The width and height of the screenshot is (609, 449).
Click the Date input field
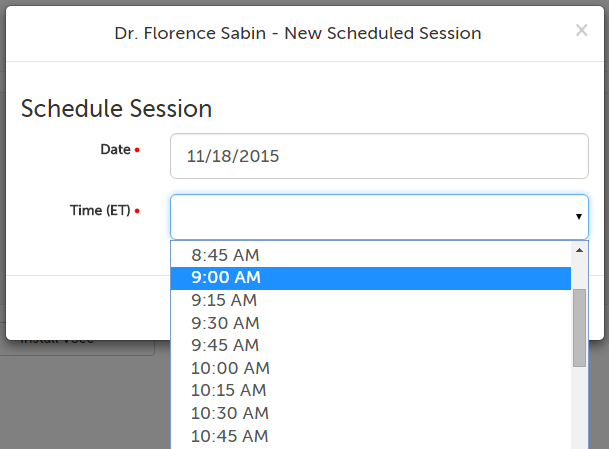(379, 156)
